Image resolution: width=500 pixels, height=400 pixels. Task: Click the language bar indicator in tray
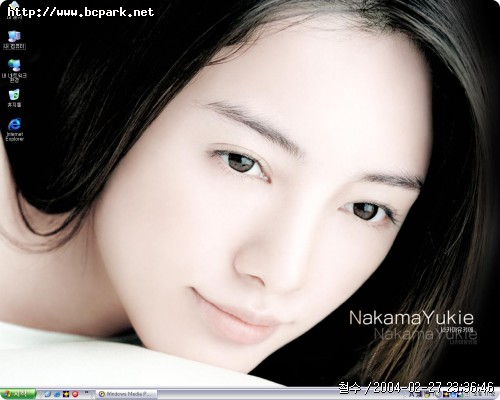tap(412, 395)
